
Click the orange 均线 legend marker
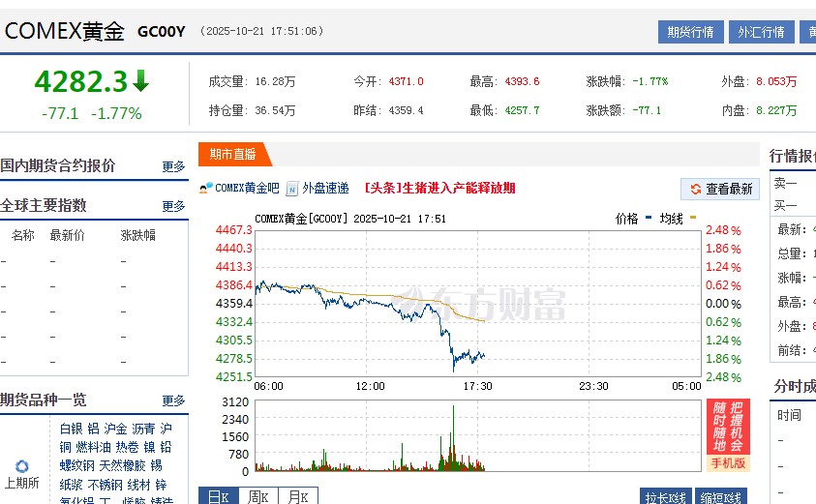coord(692,219)
